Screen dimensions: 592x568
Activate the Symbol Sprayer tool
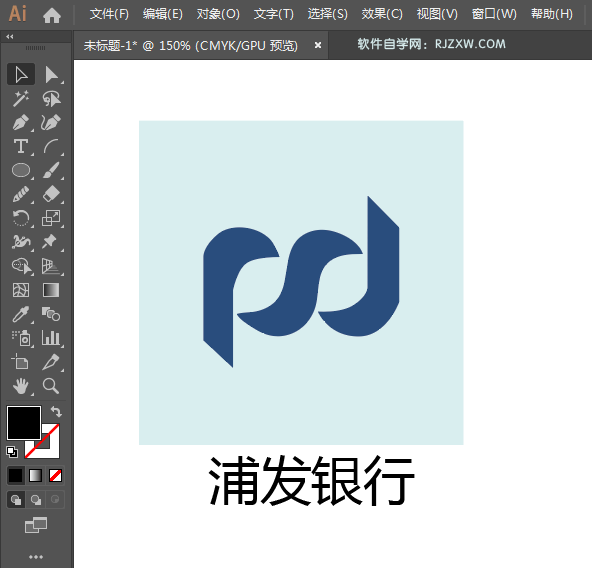pos(21,338)
